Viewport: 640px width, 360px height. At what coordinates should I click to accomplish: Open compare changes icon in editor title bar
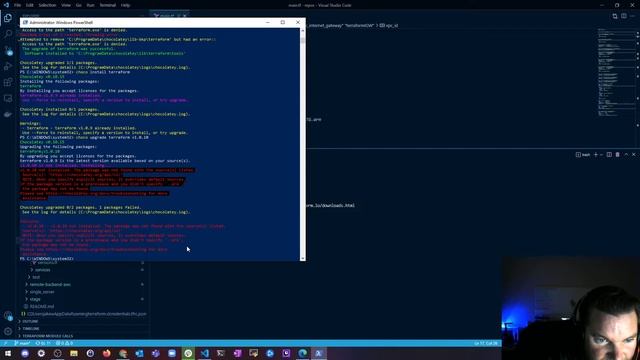point(615,16)
